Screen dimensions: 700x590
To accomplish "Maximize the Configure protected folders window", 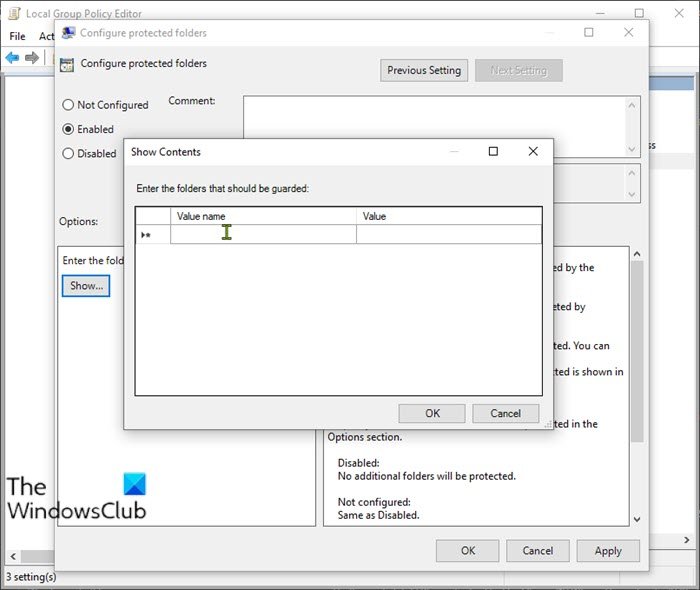I will pyautogui.click(x=589, y=33).
